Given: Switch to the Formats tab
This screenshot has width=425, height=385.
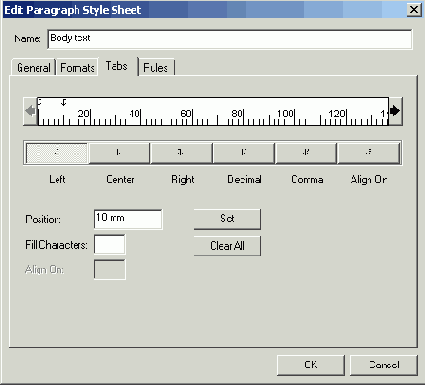Looking at the screenshot, I should (77, 68).
